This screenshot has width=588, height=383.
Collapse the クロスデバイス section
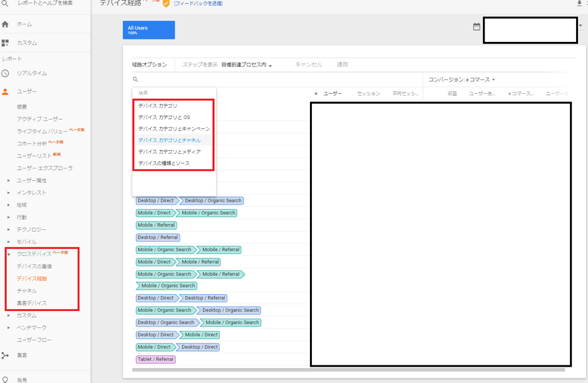(9, 254)
